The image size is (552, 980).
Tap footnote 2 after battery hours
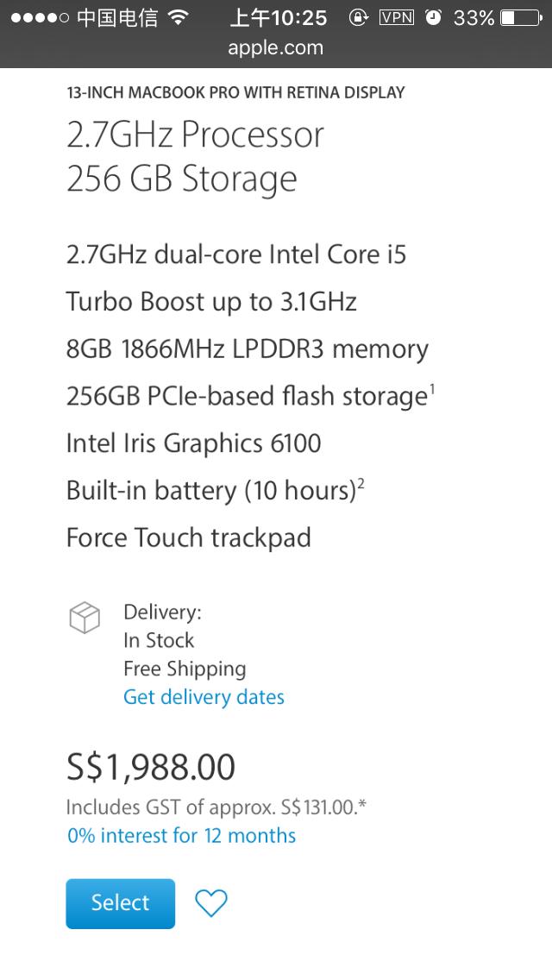(361, 483)
